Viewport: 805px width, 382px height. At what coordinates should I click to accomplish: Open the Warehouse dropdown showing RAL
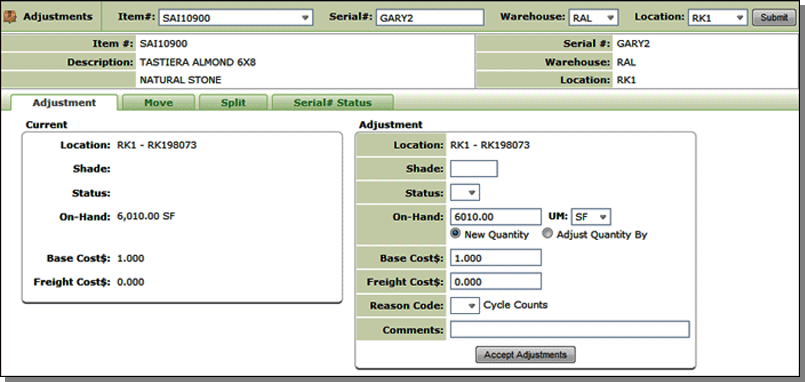593,17
